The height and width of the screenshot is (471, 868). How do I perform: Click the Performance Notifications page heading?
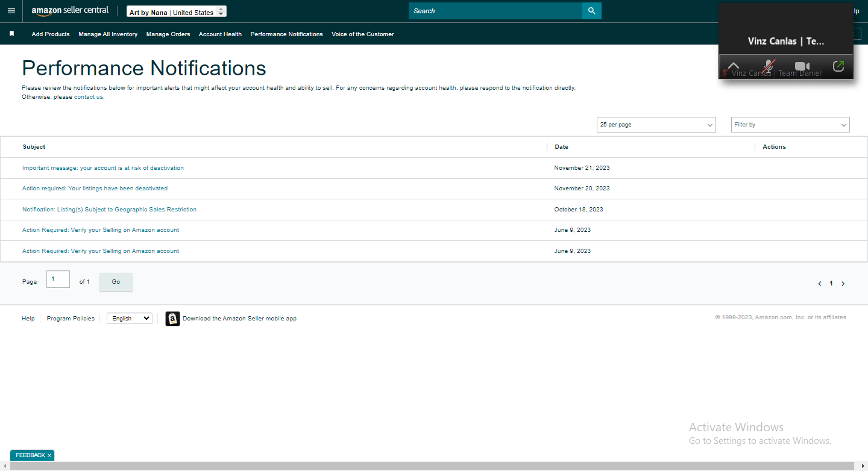click(144, 68)
